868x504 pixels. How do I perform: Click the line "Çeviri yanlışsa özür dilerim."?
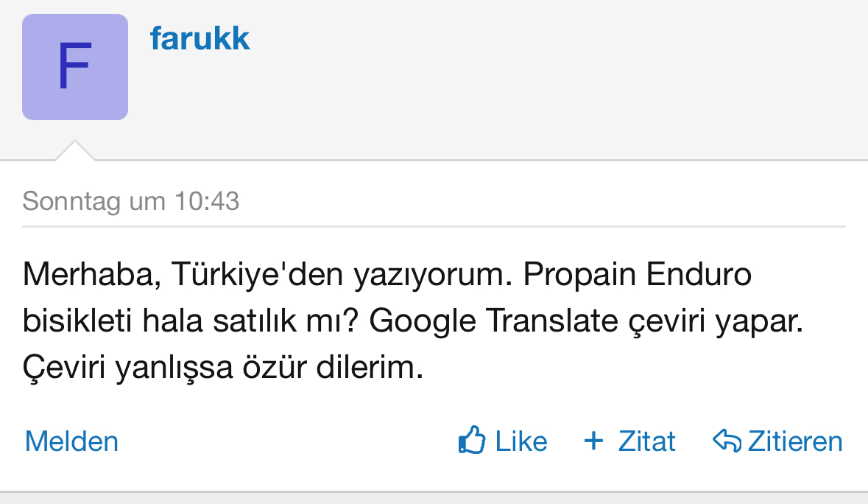tap(223, 368)
